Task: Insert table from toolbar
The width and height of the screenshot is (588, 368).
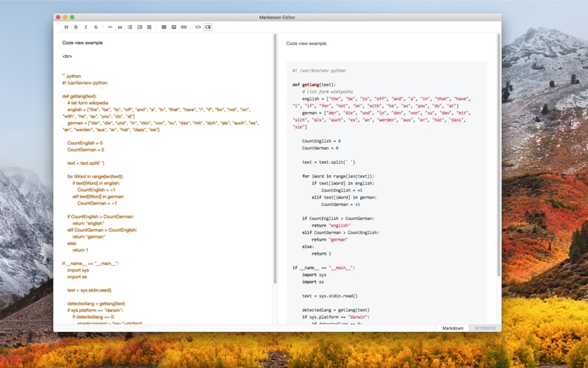Action: (x=164, y=27)
